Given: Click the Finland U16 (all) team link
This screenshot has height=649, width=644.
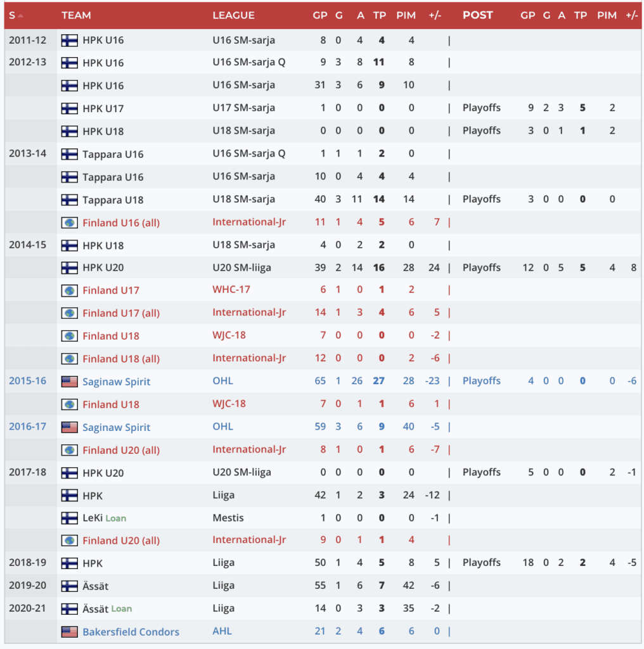Looking at the screenshot, I should point(121,222).
